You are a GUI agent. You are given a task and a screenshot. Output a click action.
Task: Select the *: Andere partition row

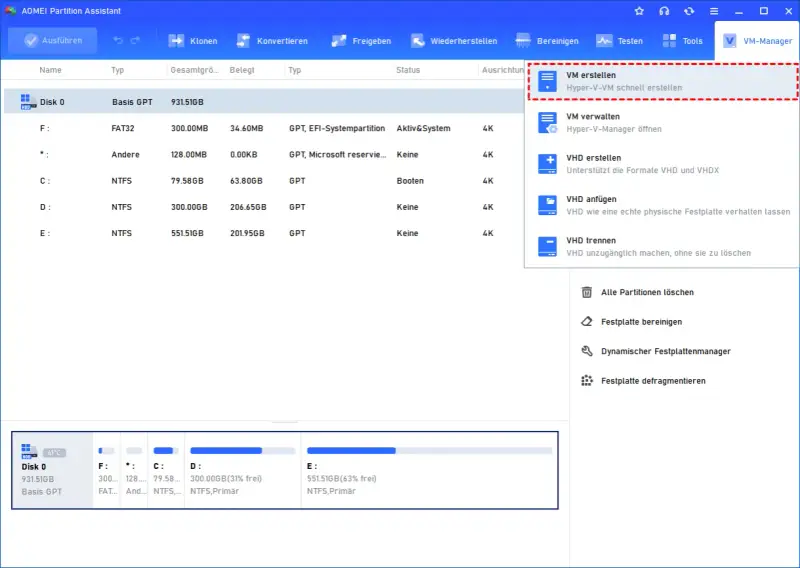click(264, 155)
